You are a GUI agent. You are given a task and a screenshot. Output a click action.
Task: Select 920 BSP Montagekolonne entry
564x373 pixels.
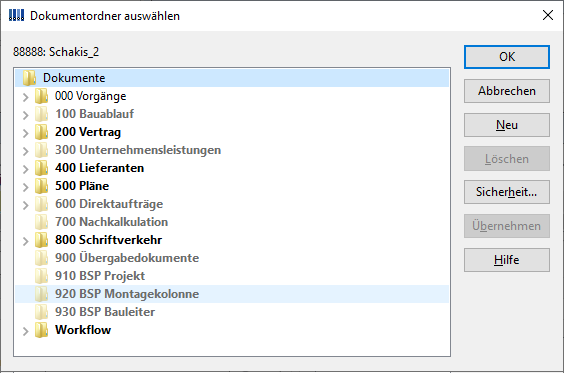(127, 294)
